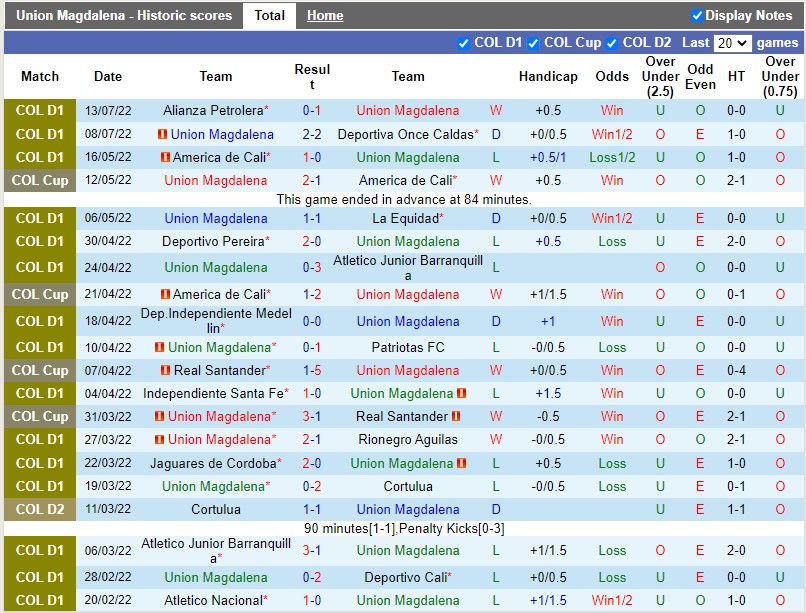Click red card icon beside Union Magdalena, 08/07/22 row
Screen dimensions: 806x613
[162, 134]
